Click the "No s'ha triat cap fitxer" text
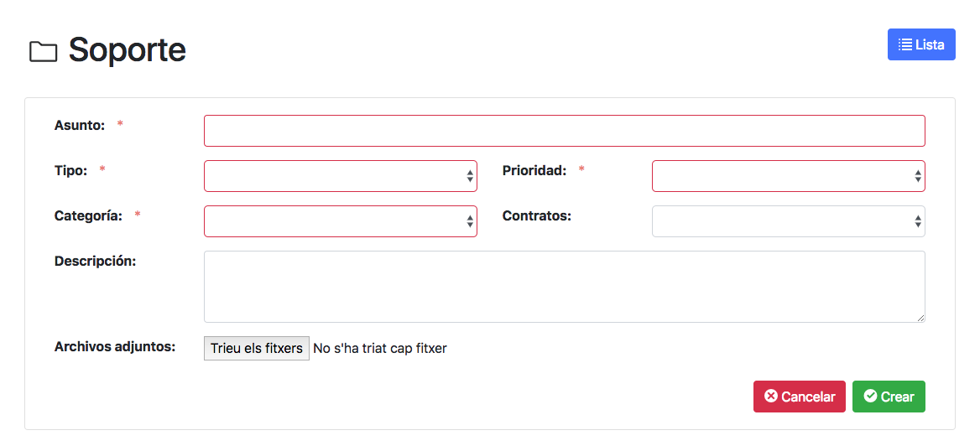 (x=380, y=349)
